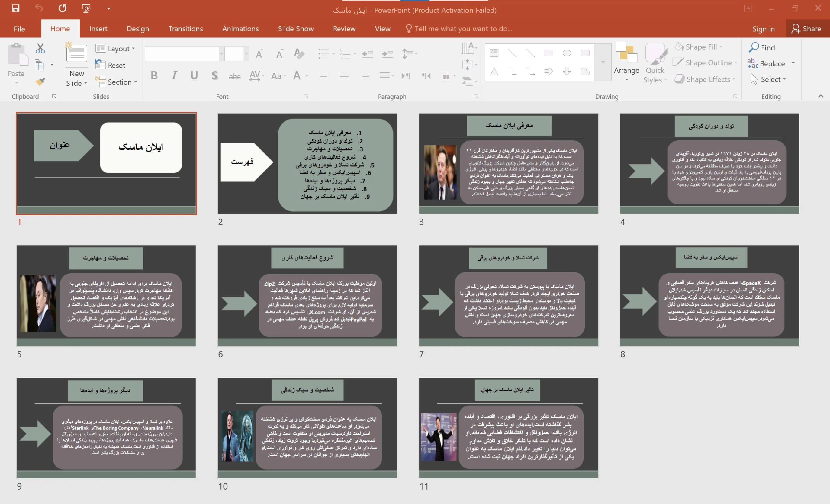Click the Tell me search box

(459, 29)
